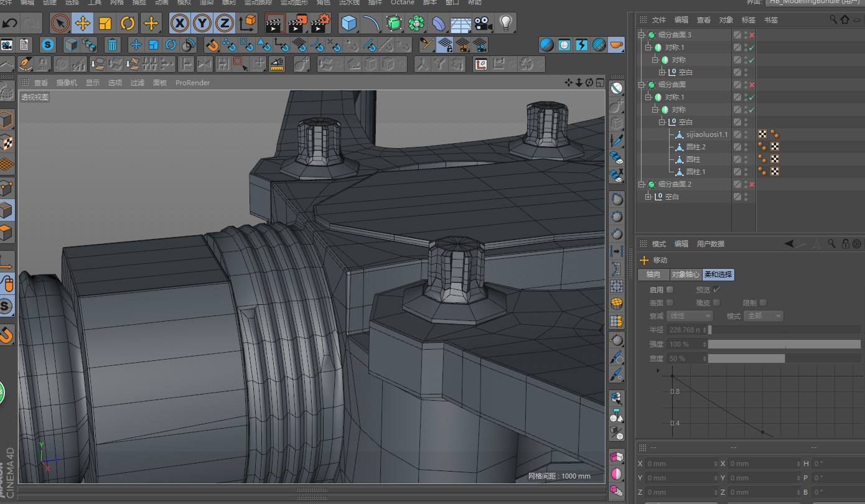This screenshot has height=504, width=865.
Task: Click the checker texture tag on sijiaoluosi1.1
Action: pos(763,134)
